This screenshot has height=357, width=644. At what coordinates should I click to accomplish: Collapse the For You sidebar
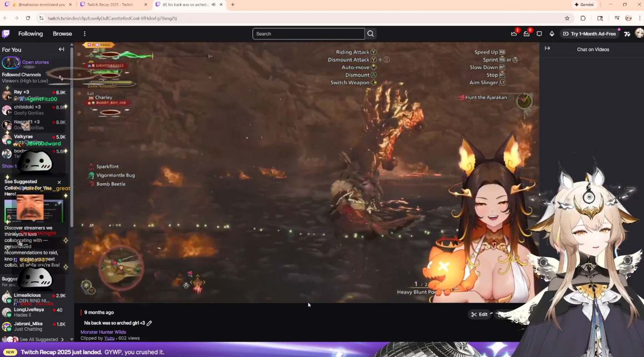(x=61, y=49)
